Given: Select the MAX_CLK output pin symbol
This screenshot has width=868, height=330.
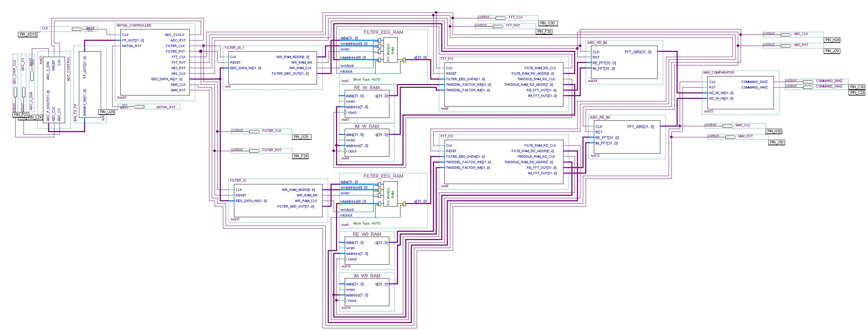Looking at the screenshot, I should point(727,126).
